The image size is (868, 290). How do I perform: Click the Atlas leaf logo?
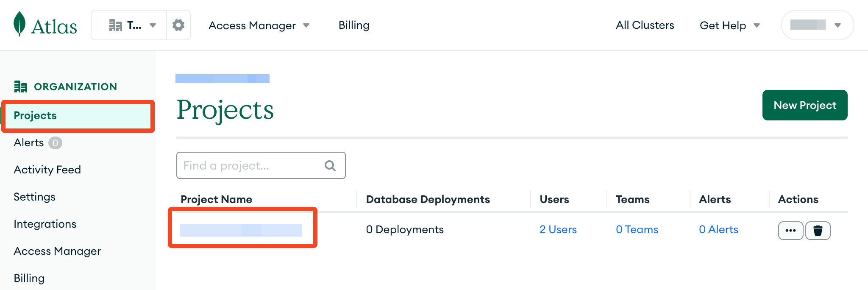(19, 24)
